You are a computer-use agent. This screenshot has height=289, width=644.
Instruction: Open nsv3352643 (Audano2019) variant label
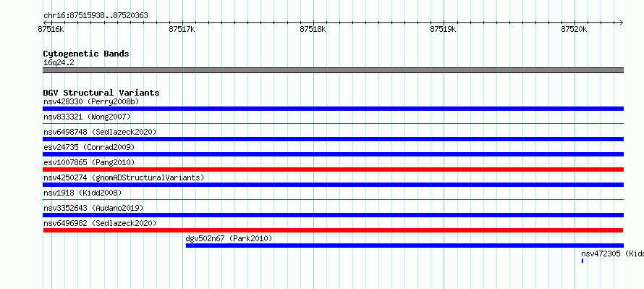point(93,208)
